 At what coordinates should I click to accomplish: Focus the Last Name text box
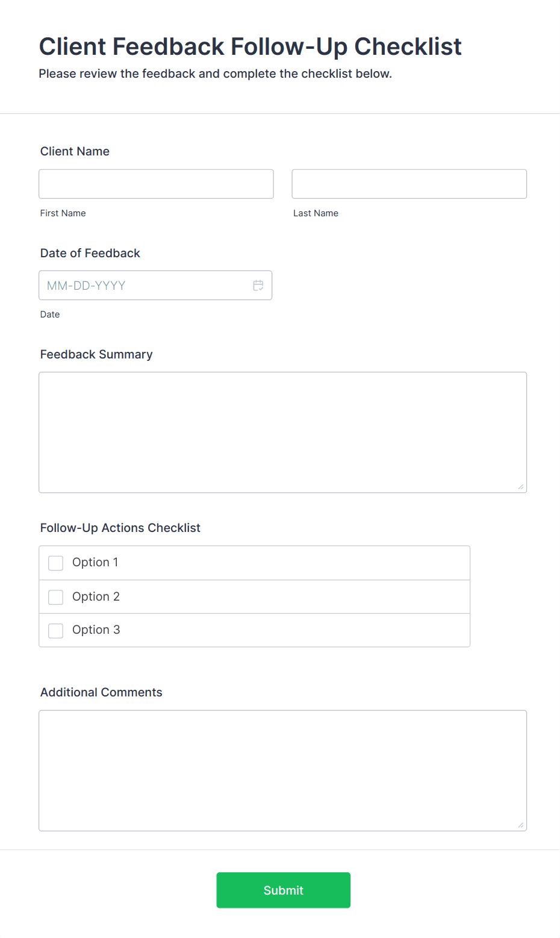[x=409, y=184]
